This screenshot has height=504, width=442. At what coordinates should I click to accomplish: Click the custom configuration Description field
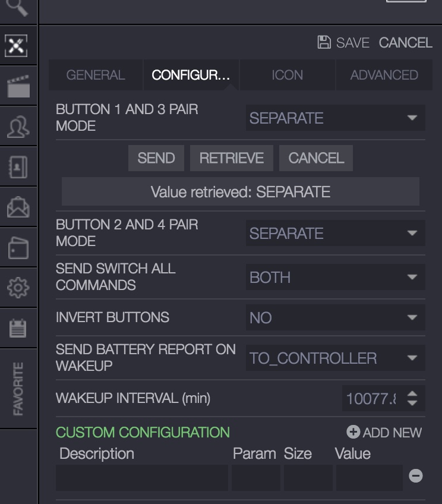pos(142,477)
